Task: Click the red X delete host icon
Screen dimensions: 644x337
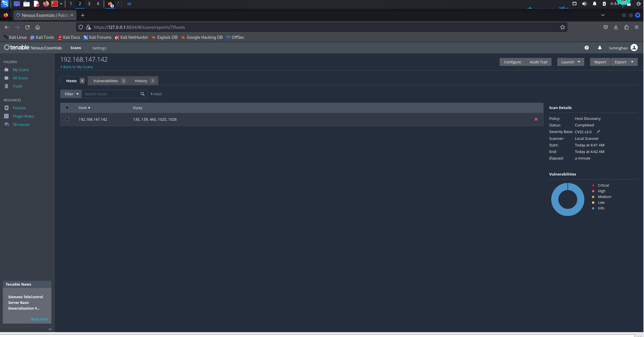Action: pos(536,119)
